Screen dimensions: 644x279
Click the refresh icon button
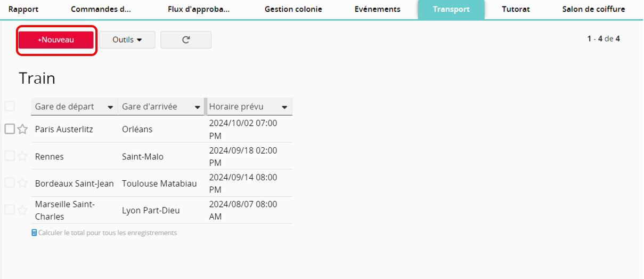click(x=186, y=40)
